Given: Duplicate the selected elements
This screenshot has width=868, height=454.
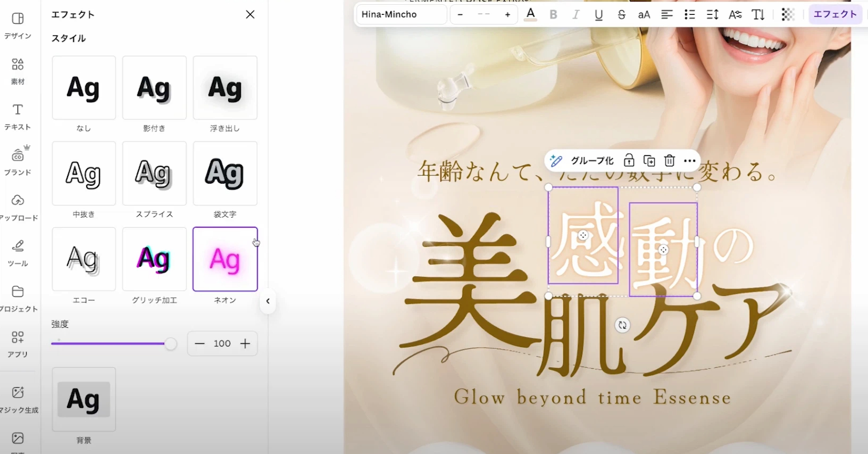Looking at the screenshot, I should pyautogui.click(x=649, y=160).
